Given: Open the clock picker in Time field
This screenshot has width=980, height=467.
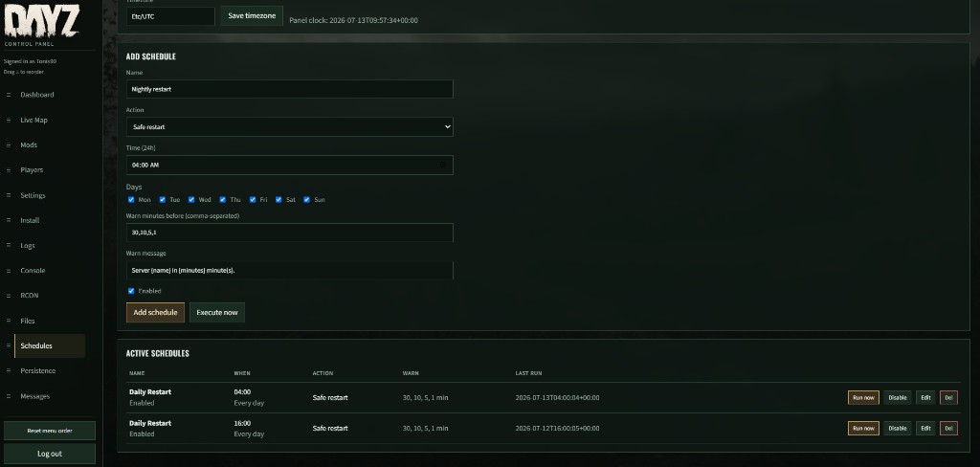Looking at the screenshot, I should pos(442,165).
